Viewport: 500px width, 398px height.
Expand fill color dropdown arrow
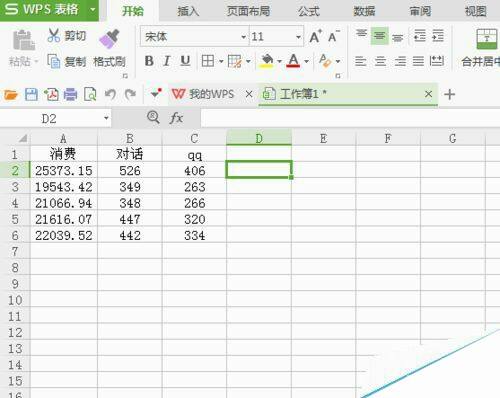coord(279,61)
